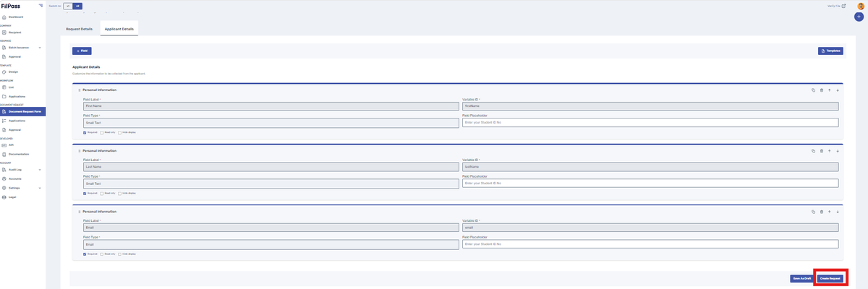Toggle Read only checkbox for Email
Viewport: 868px width, 289px height.
[x=102, y=254]
